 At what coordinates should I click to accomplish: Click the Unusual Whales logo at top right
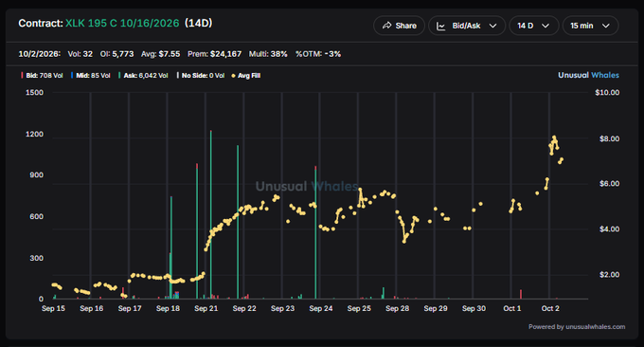click(588, 75)
